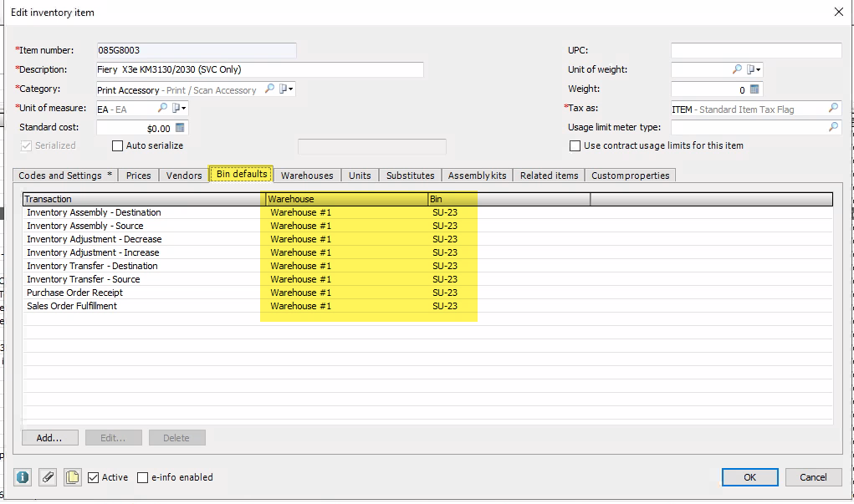854x504 pixels.
Task: Click the Delete button
Action: pos(177,438)
